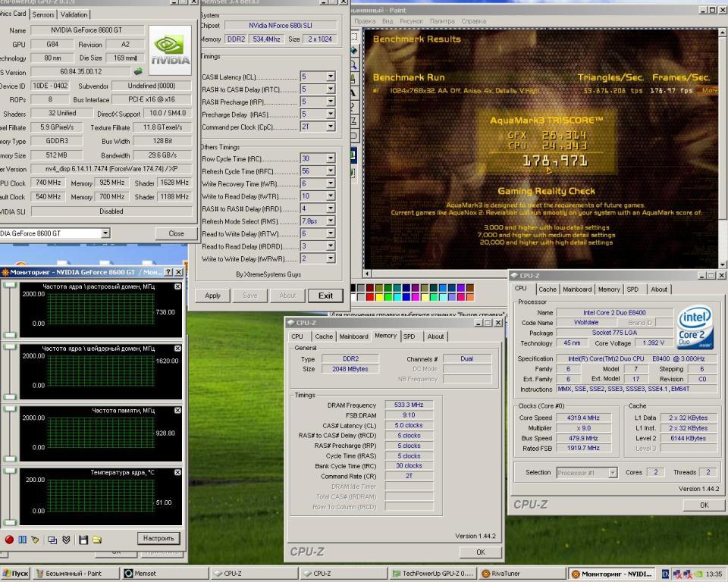Screen dimensions: 728x582
Task: Click the Intel Core 2 Duo logo in CPU-Z
Action: 695,327
